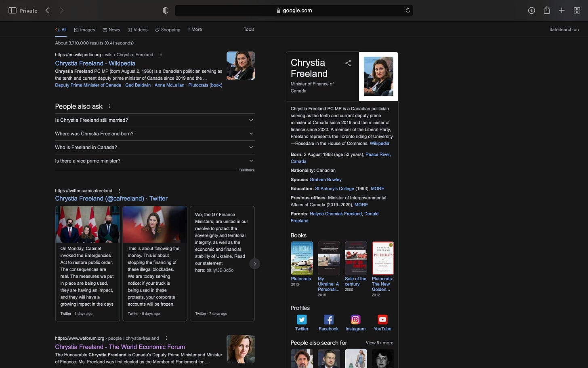588x368 pixels.
Task: Open Wikipedia result thumbnail photo
Action: (241, 66)
